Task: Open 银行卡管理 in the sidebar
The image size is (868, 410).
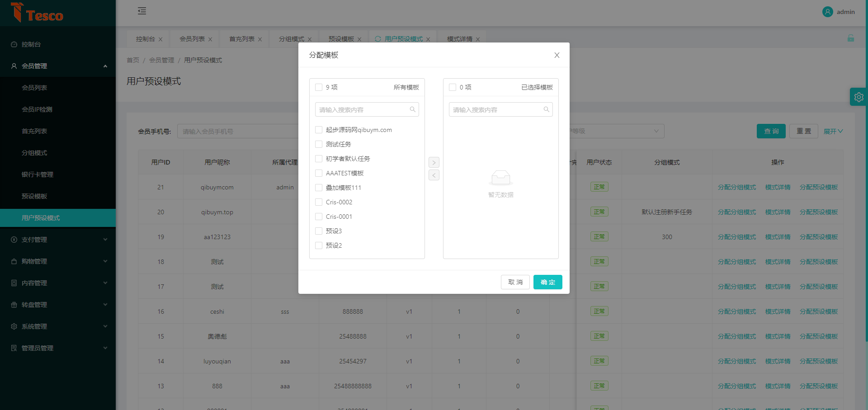Action: point(38,174)
